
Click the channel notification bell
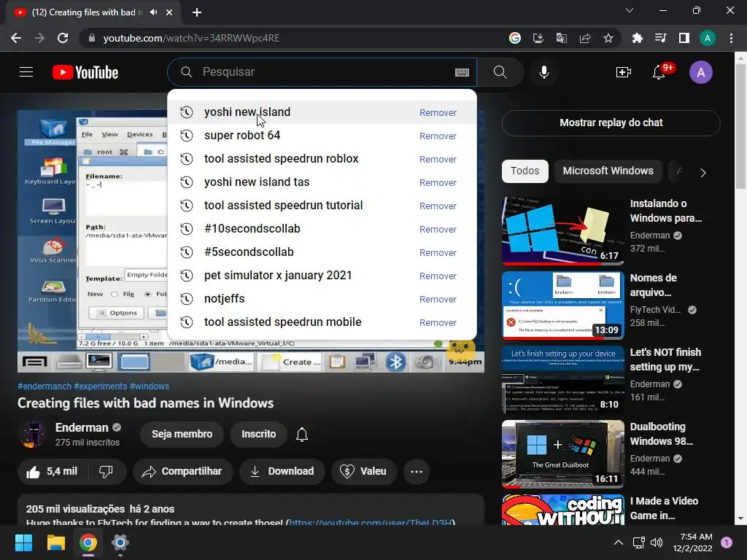click(302, 435)
